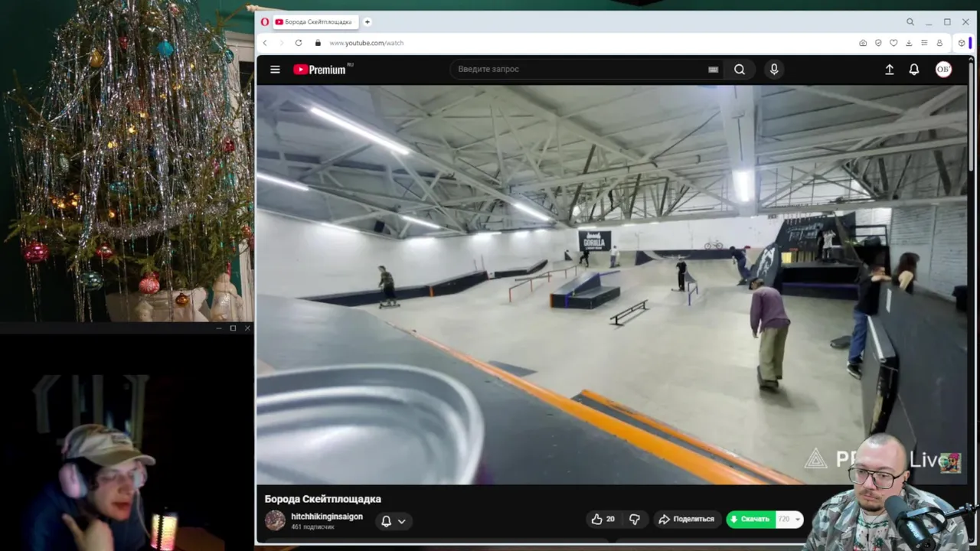Click on the skatepark video player
The height and width of the screenshot is (551, 980).
pos(611,284)
